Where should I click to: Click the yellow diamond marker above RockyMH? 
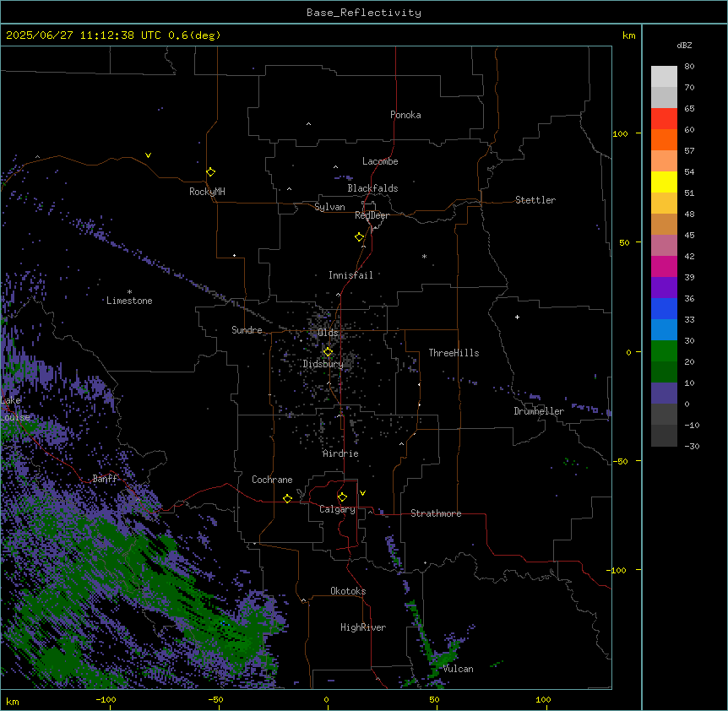tap(211, 172)
